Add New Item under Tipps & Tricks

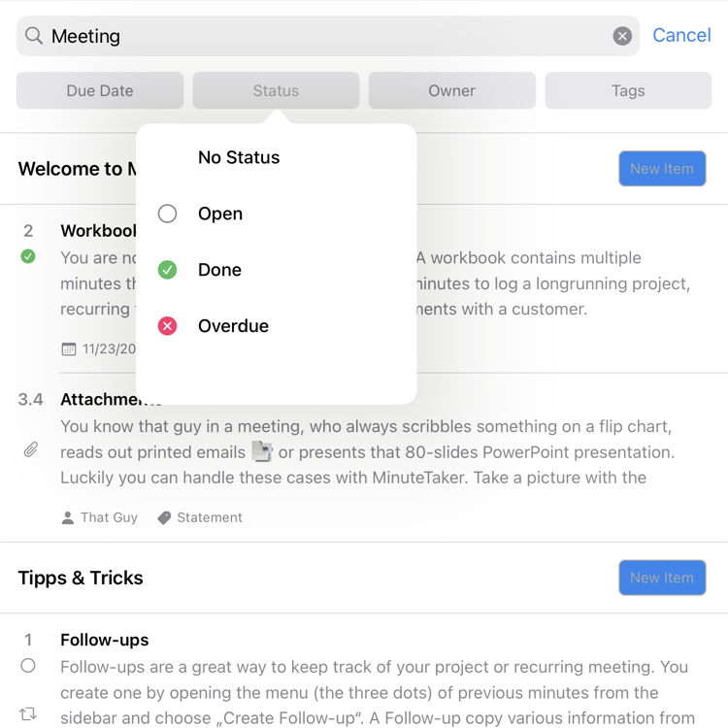pyautogui.click(x=662, y=578)
